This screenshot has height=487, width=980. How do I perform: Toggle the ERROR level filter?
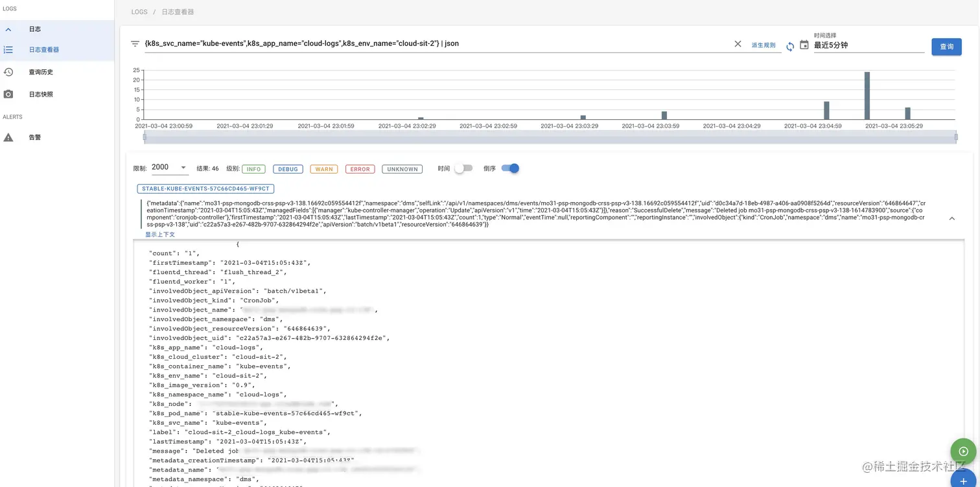point(360,169)
